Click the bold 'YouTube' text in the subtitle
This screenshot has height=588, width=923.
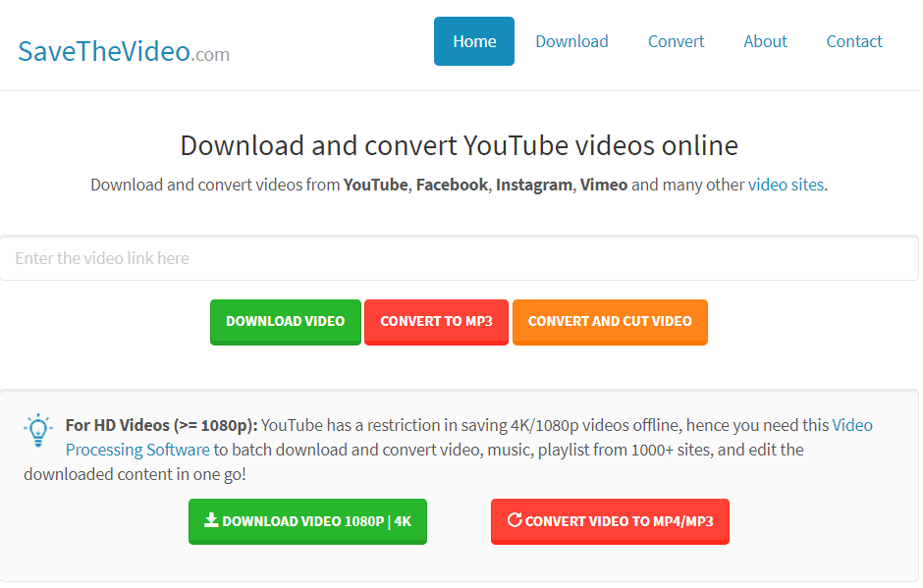(375, 185)
